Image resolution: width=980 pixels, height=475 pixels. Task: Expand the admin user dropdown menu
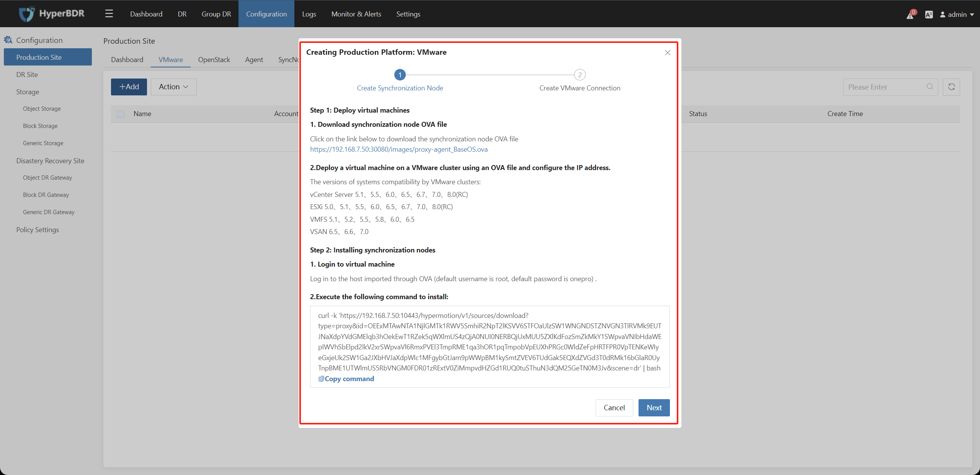[956, 14]
